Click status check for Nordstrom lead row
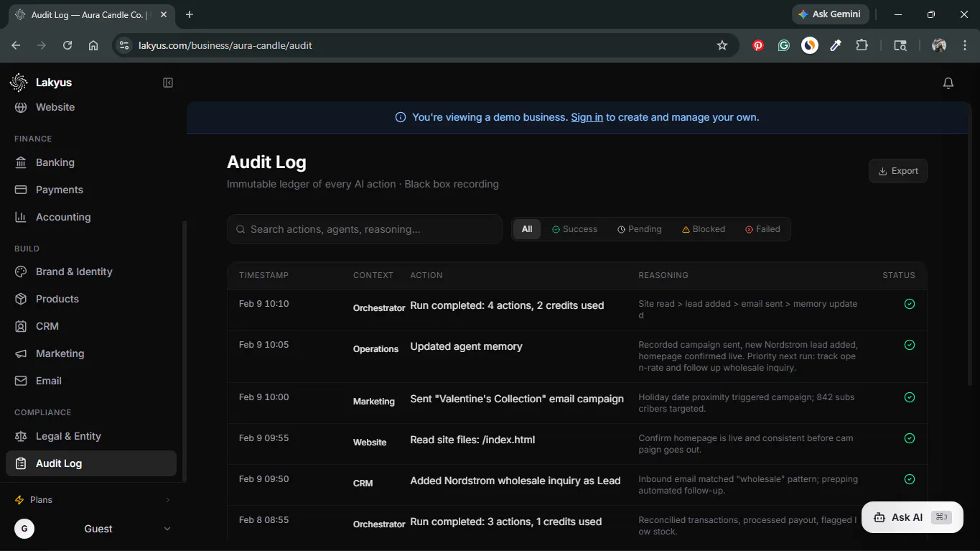This screenshot has width=980, height=551. (910, 479)
